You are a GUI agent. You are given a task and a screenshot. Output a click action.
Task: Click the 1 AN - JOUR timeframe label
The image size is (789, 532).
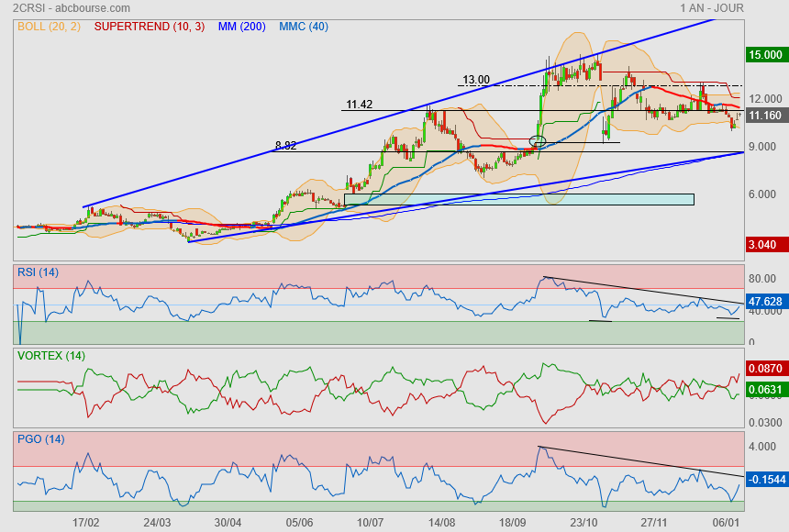point(712,7)
